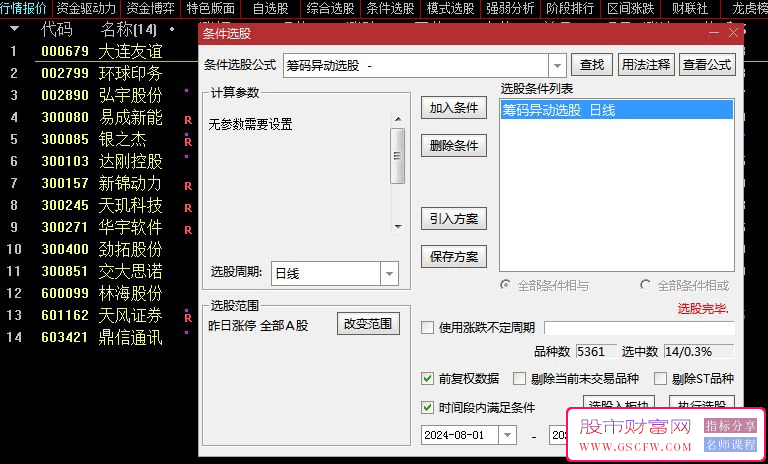Select the 特色版面 tab
Image resolution: width=768 pixels, height=464 pixels.
coord(211,8)
